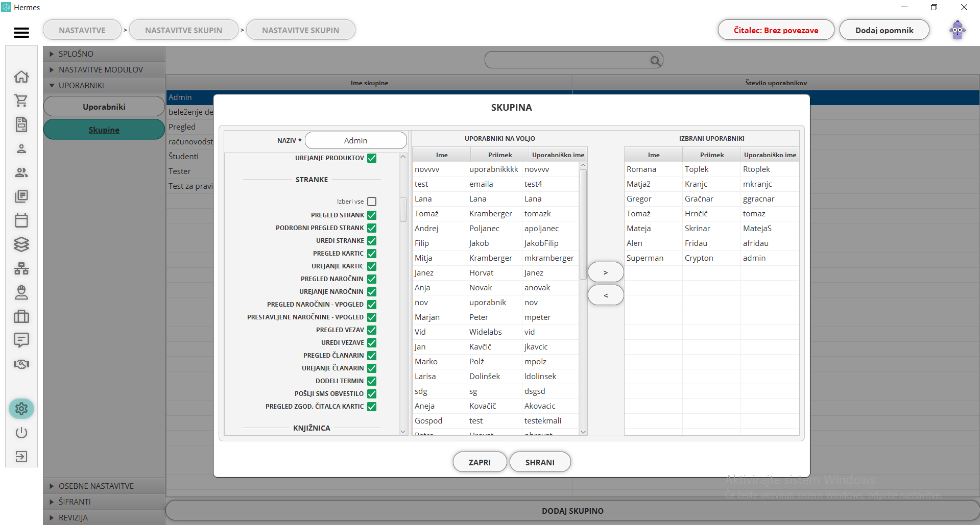Screen dimensions: 980x525
Task: Uncheck UREDI STRANKE permission
Action: coord(372,241)
